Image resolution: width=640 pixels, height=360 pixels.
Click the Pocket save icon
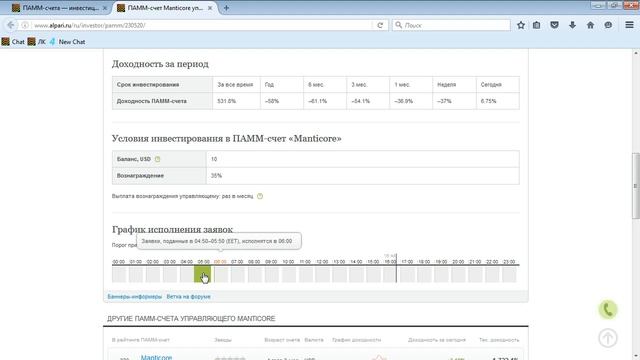(x=554, y=25)
